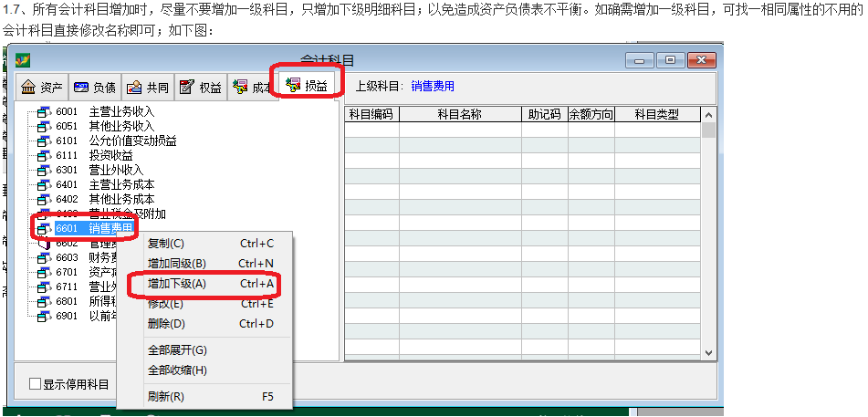Click icon beside 6701 account
Screen dimensions: 868x417
(44, 273)
